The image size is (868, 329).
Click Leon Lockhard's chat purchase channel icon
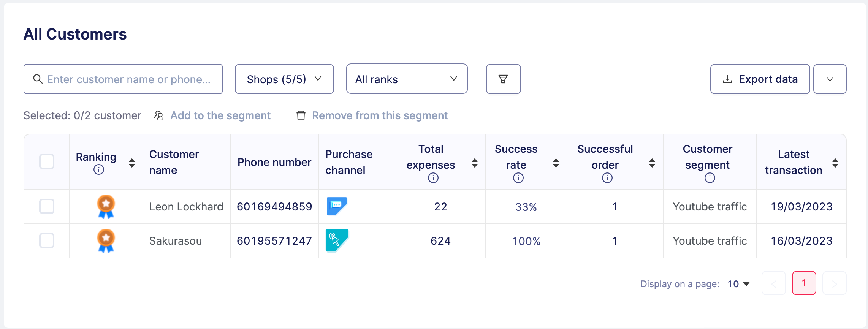[337, 206]
